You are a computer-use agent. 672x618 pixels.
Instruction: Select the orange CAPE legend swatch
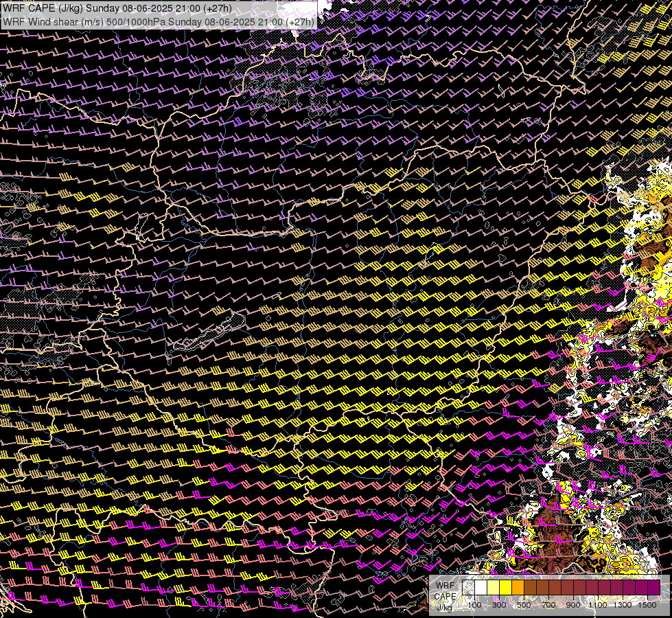(518, 588)
